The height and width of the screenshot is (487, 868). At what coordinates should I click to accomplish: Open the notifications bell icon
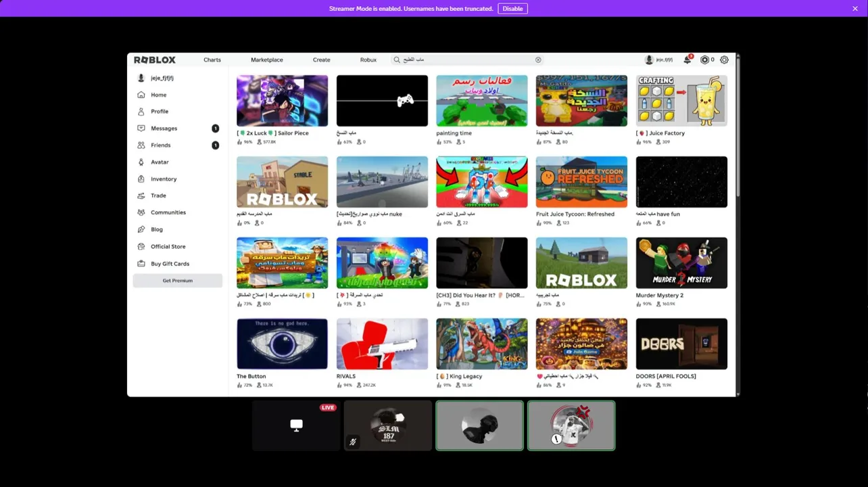688,60
